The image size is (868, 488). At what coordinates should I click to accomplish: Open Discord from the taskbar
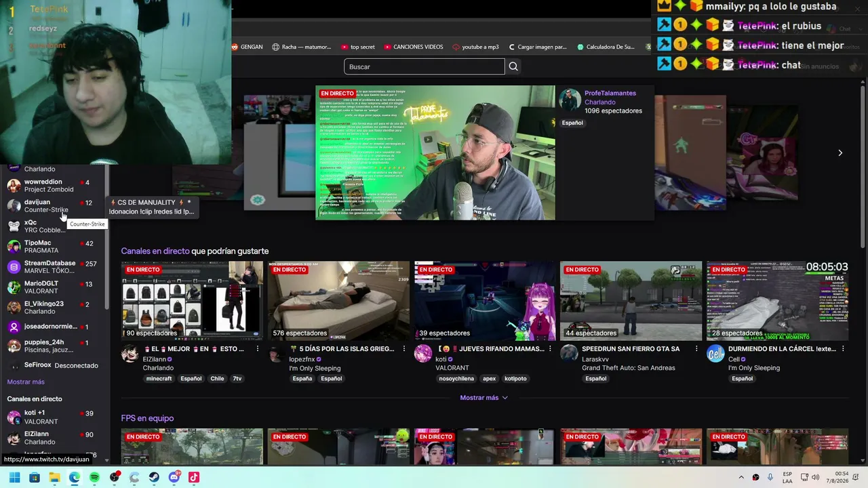[174, 477]
